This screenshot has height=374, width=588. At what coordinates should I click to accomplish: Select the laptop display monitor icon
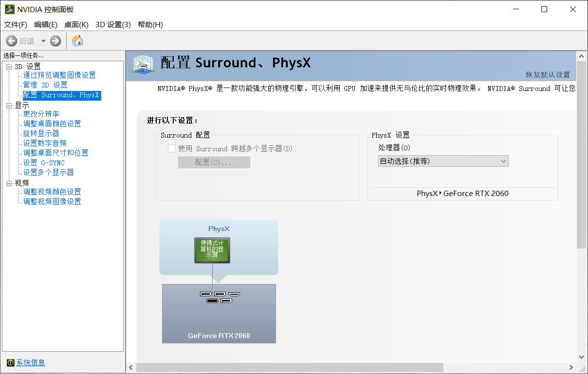212,250
